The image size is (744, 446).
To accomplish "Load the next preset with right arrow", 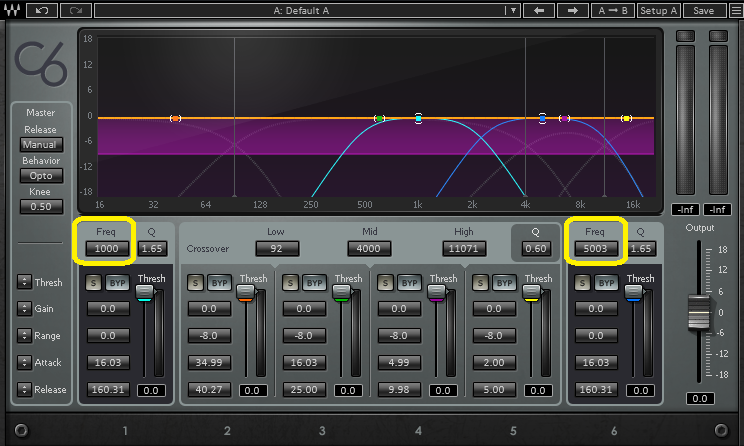I will click(572, 10).
